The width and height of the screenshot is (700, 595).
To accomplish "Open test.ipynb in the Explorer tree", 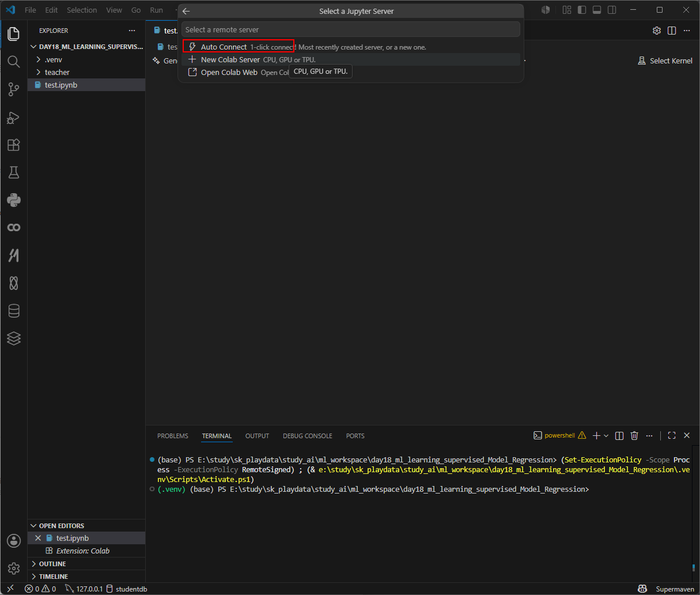I will click(x=86, y=85).
